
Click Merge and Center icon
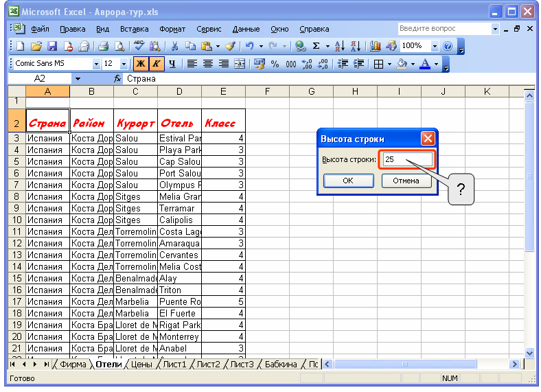point(240,64)
